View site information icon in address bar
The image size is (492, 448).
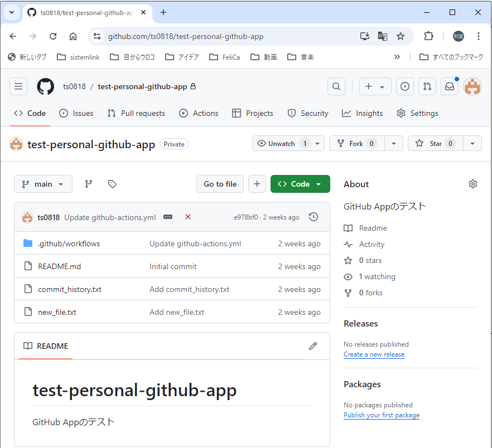pyautogui.click(x=97, y=36)
